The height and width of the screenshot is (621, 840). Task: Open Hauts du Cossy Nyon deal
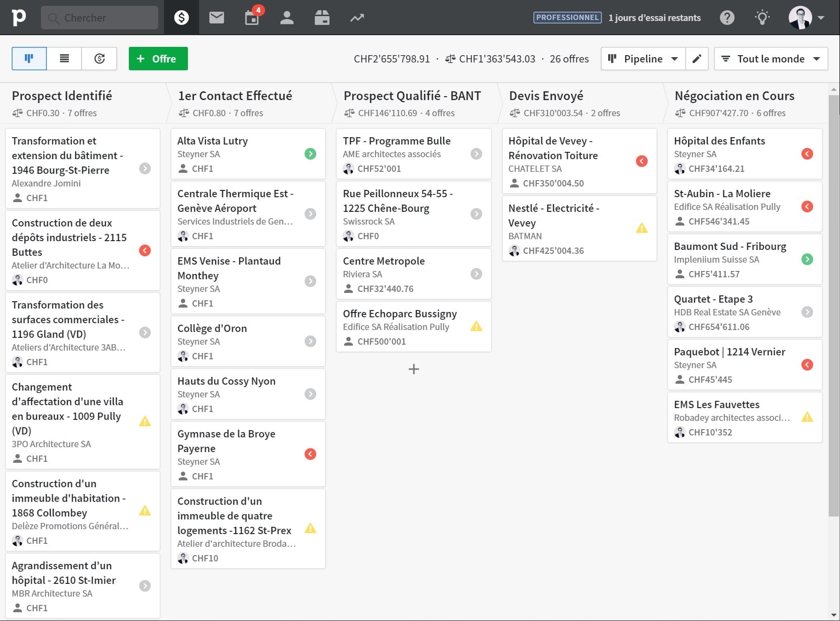pyautogui.click(x=248, y=394)
